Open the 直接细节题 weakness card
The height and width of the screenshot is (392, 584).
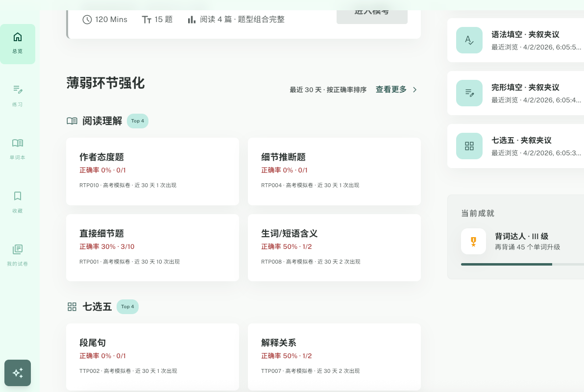click(152, 247)
